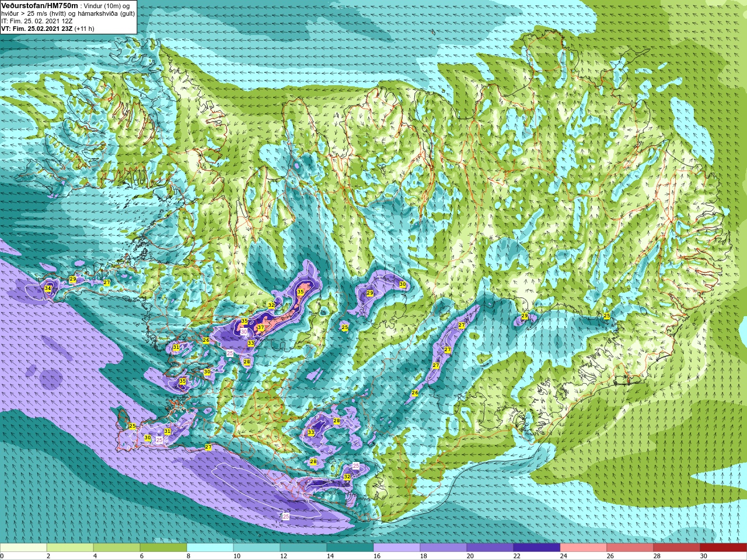Pick the light green 2–4 legend swatch
The image size is (747, 560).
70,547
